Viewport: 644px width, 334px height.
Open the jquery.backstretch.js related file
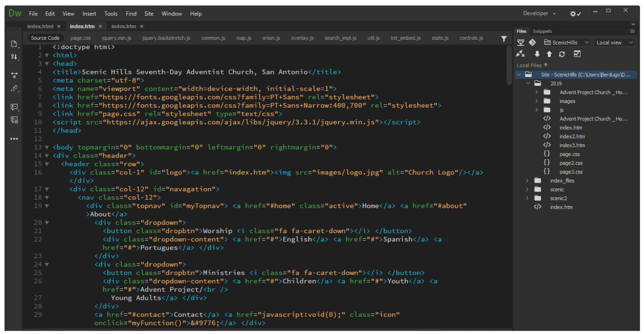tap(166, 38)
